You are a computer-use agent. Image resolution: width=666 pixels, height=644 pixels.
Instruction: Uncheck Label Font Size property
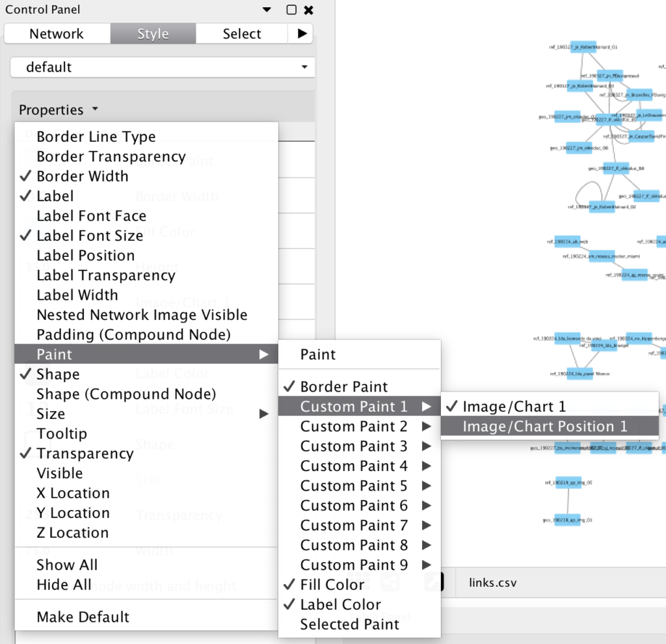tap(146, 235)
